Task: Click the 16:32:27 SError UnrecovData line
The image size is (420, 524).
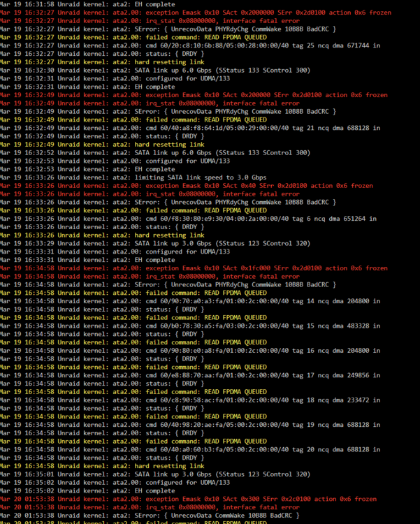Action: tap(168, 29)
